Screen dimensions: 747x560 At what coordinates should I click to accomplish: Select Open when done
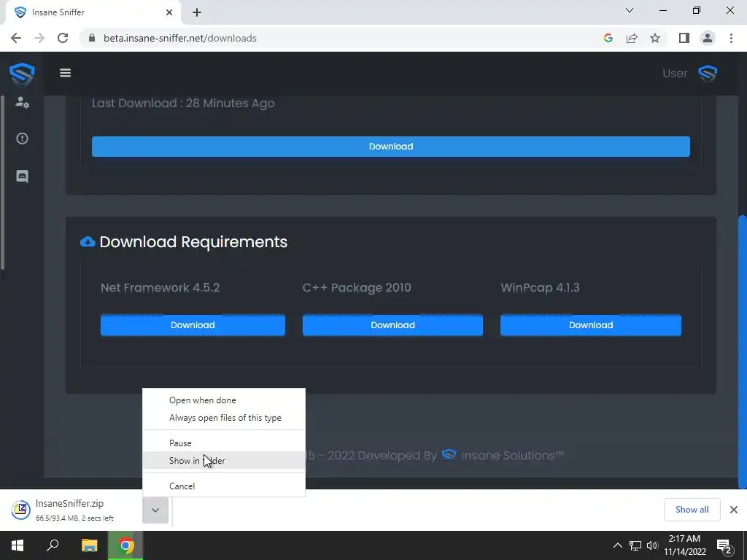[224, 400]
